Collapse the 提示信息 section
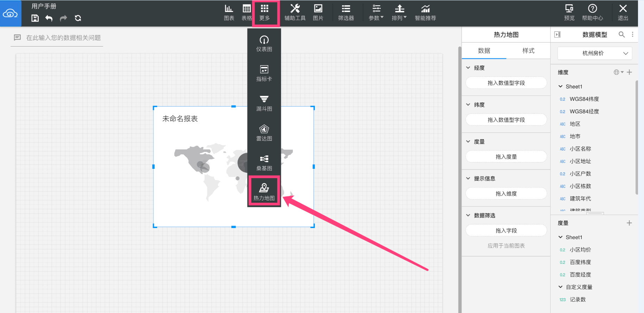This screenshot has width=644, height=313. click(x=468, y=178)
